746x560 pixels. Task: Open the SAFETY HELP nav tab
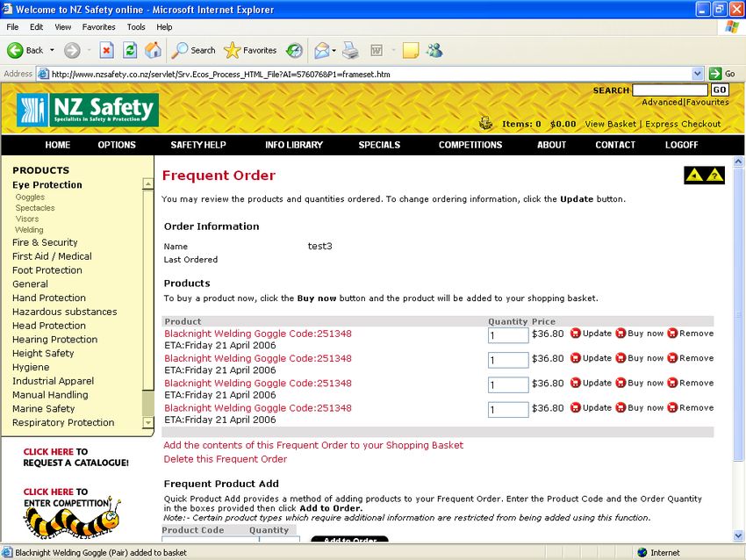tap(198, 145)
